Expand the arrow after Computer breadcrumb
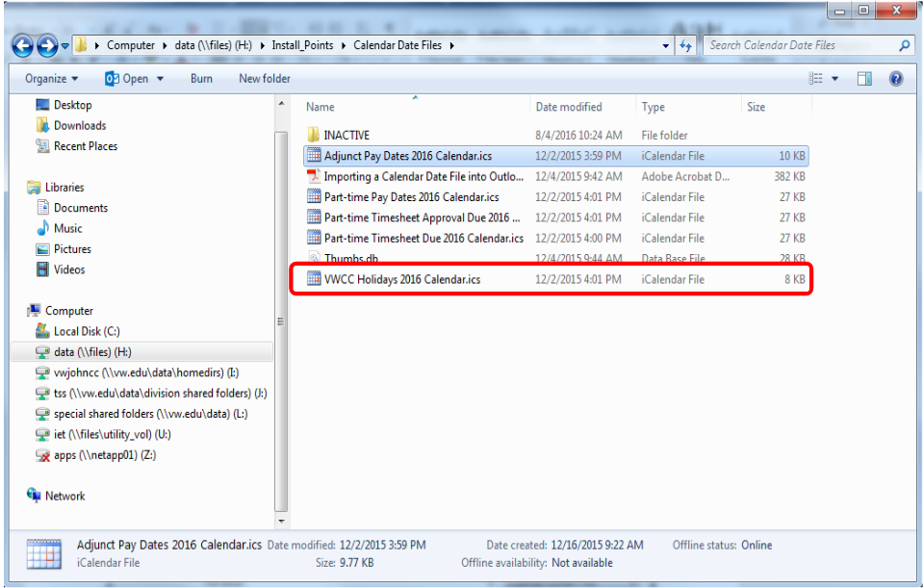 pos(165,45)
